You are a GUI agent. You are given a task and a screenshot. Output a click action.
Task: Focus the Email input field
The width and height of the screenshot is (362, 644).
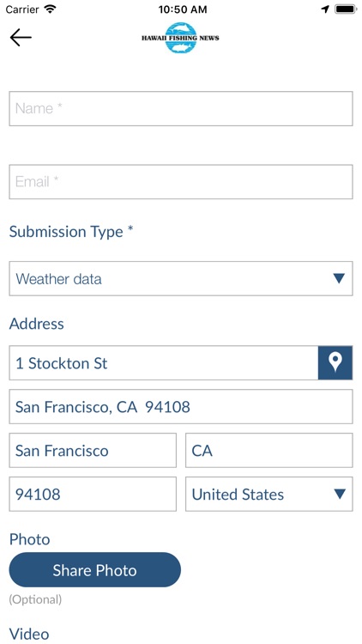tap(181, 181)
